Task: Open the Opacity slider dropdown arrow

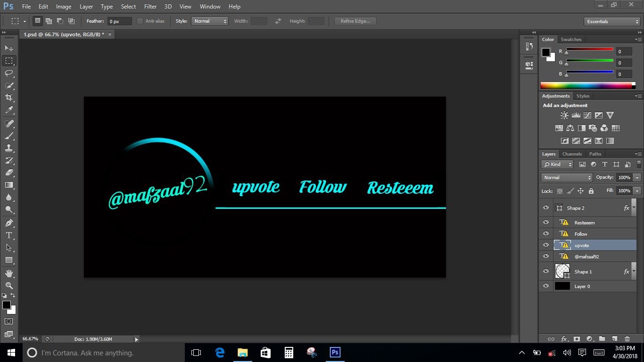Action: 637,178
